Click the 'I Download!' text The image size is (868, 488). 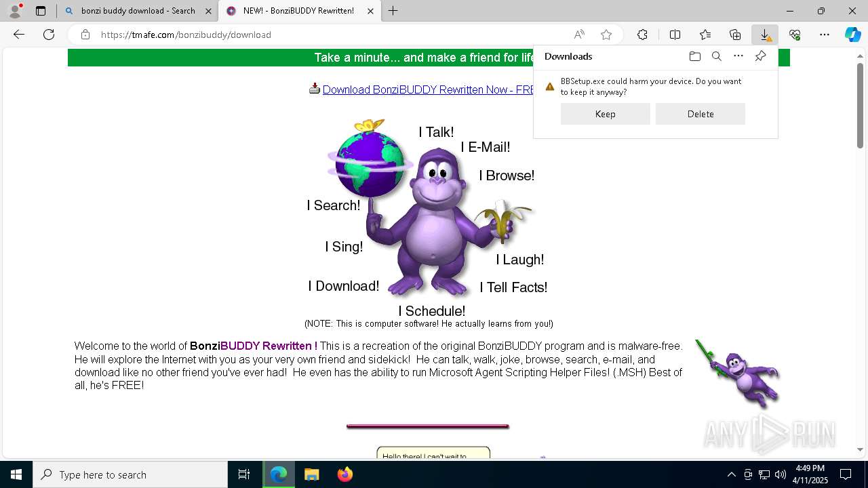point(344,286)
